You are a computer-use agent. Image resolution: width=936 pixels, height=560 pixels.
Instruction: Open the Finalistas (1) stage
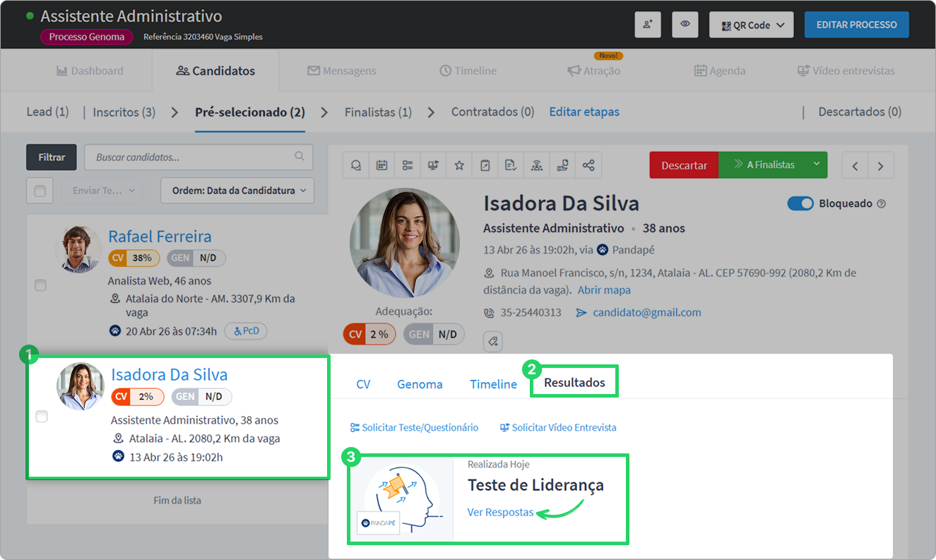378,112
